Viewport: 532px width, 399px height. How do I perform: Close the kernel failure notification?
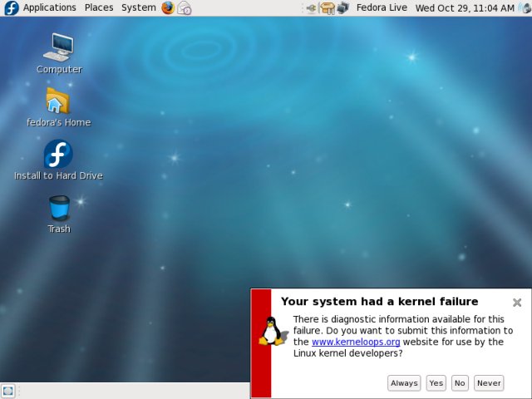pos(517,303)
